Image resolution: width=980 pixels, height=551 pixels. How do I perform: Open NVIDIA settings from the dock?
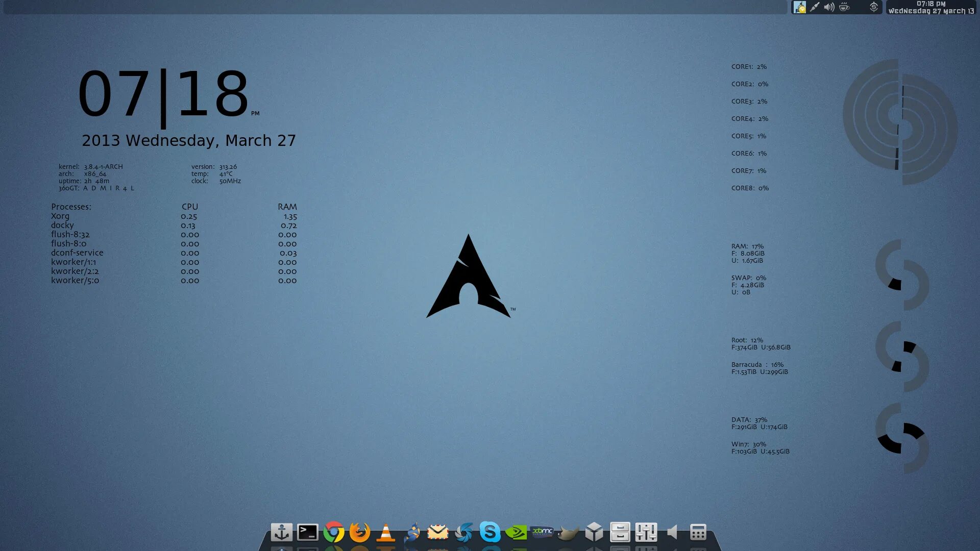coord(516,532)
